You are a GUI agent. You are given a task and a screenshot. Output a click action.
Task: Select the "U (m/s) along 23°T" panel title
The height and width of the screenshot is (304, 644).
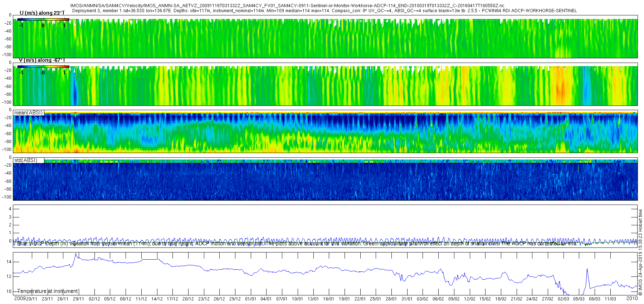click(x=42, y=13)
